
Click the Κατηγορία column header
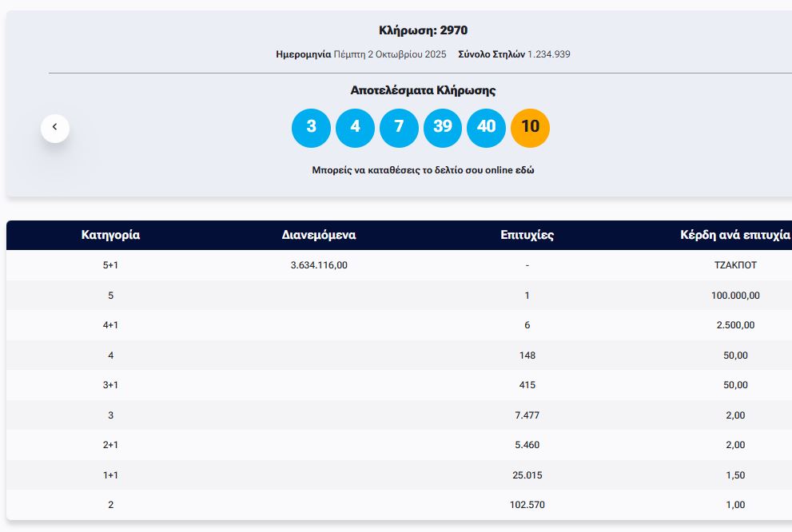point(110,235)
